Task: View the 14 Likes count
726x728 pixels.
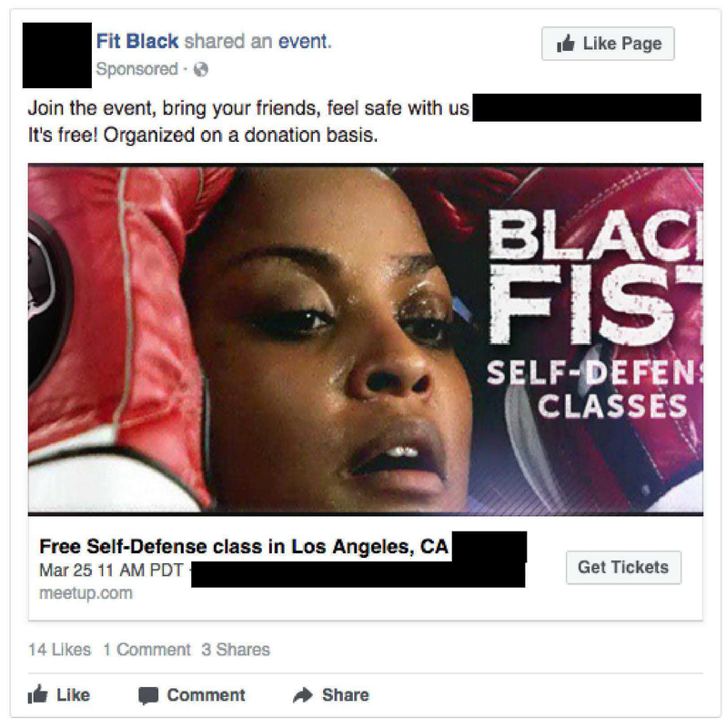Action: (x=59, y=649)
